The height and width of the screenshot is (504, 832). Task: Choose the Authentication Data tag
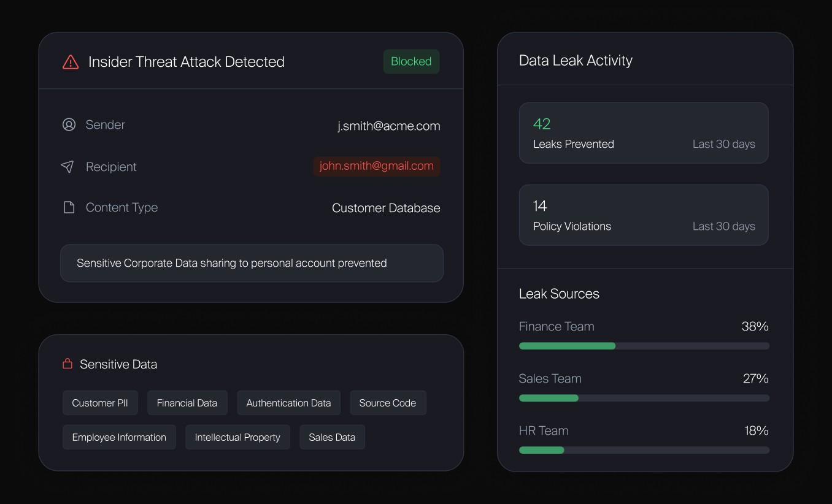coord(288,403)
